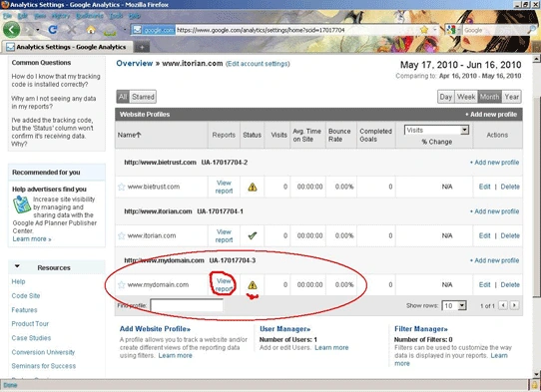Select the Week comparison range
This screenshot has height=392, width=541.
pyautogui.click(x=466, y=97)
